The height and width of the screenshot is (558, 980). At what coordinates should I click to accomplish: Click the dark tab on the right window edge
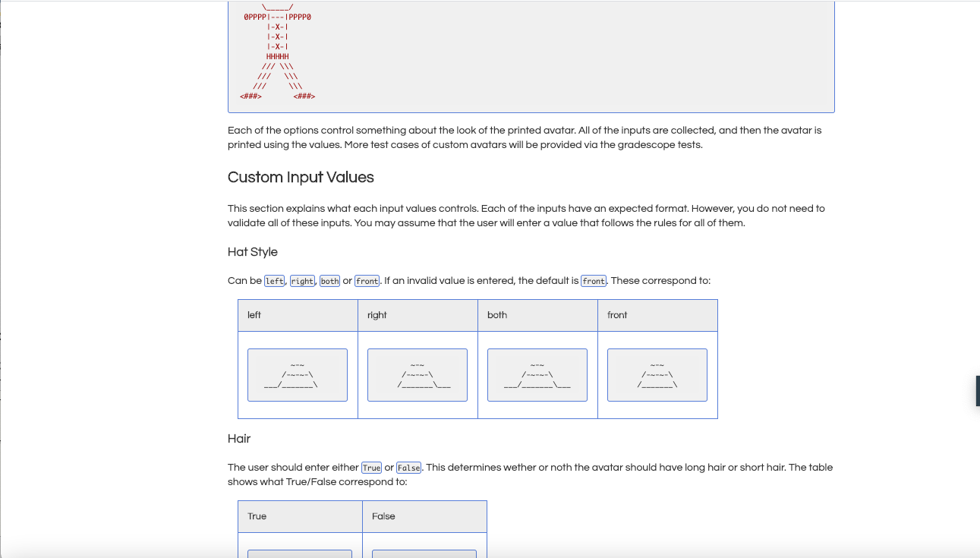point(978,391)
